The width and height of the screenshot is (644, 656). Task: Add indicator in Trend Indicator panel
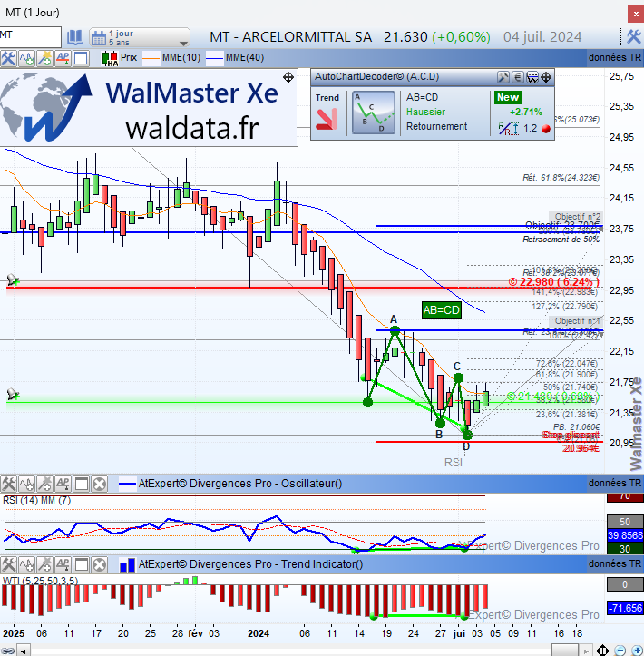click(27, 564)
